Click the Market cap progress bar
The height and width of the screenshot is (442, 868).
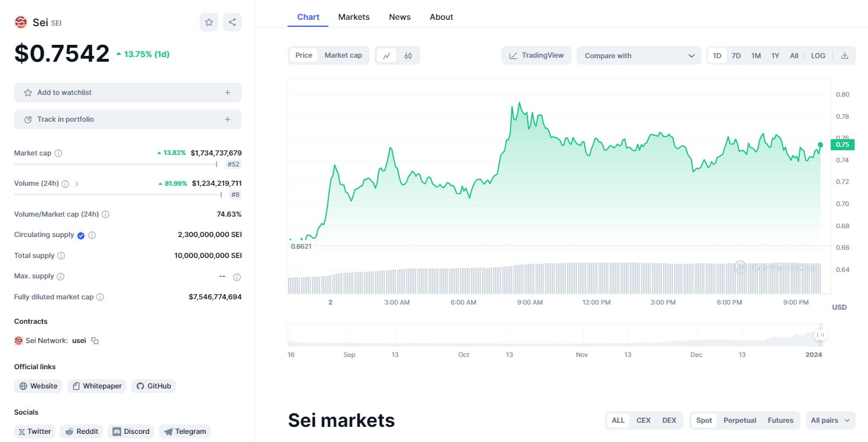tap(116, 164)
